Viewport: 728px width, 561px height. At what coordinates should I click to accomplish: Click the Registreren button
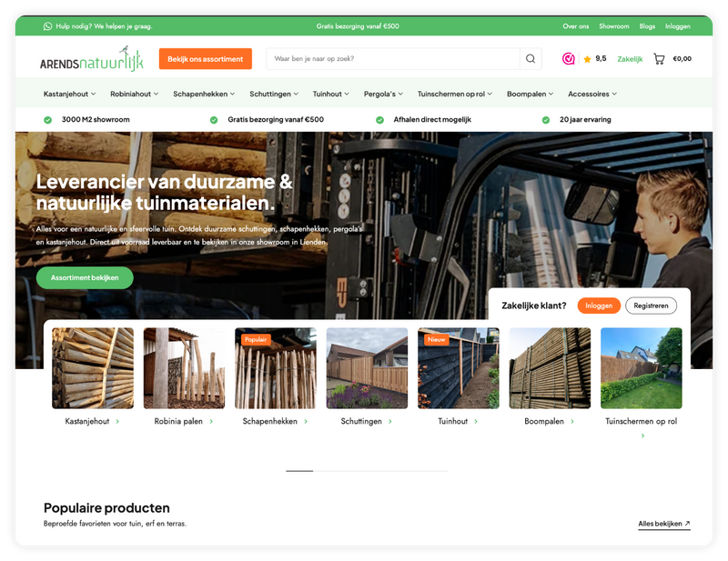pos(651,306)
